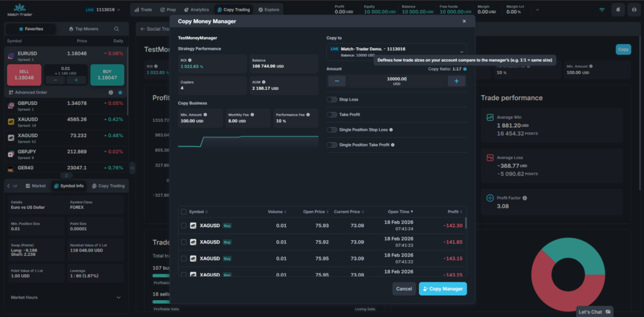Click the Wi-Fi connection status icon
Image resolution: width=644 pixels, height=317 pixels.
[x=602, y=10]
